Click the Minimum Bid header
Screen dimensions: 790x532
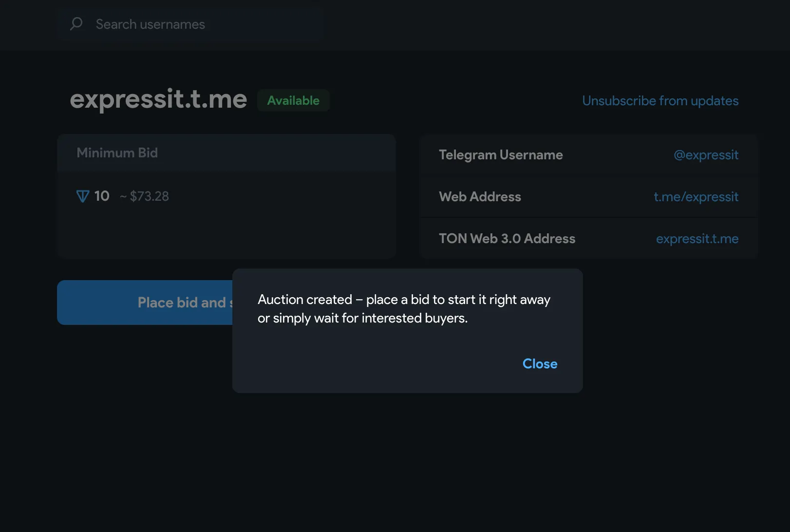click(x=117, y=153)
